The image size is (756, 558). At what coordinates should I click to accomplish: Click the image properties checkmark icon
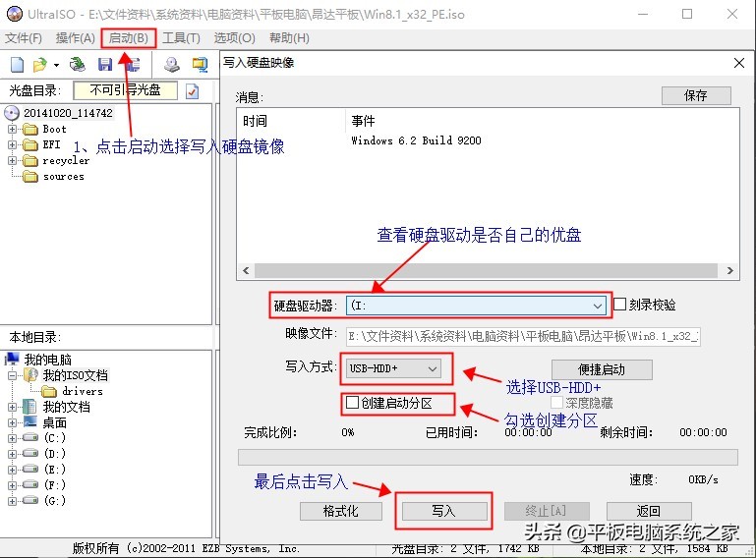pos(192,91)
